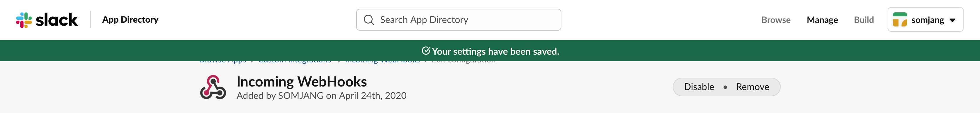Click the slack wordmark text
The image size is (980, 113).
57,20
